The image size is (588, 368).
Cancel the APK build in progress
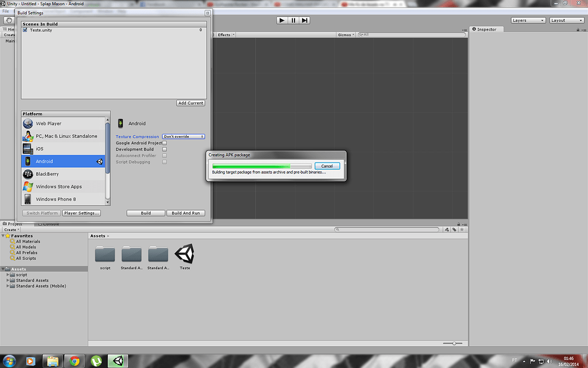(327, 166)
